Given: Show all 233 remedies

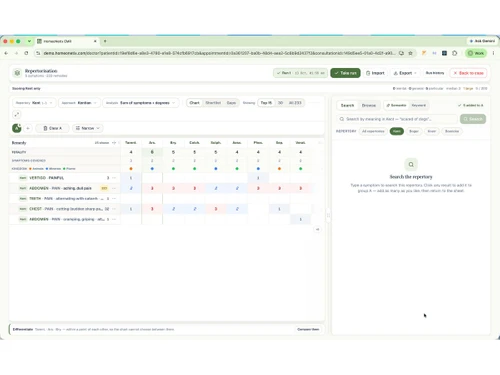Looking at the screenshot, I should coord(295,103).
